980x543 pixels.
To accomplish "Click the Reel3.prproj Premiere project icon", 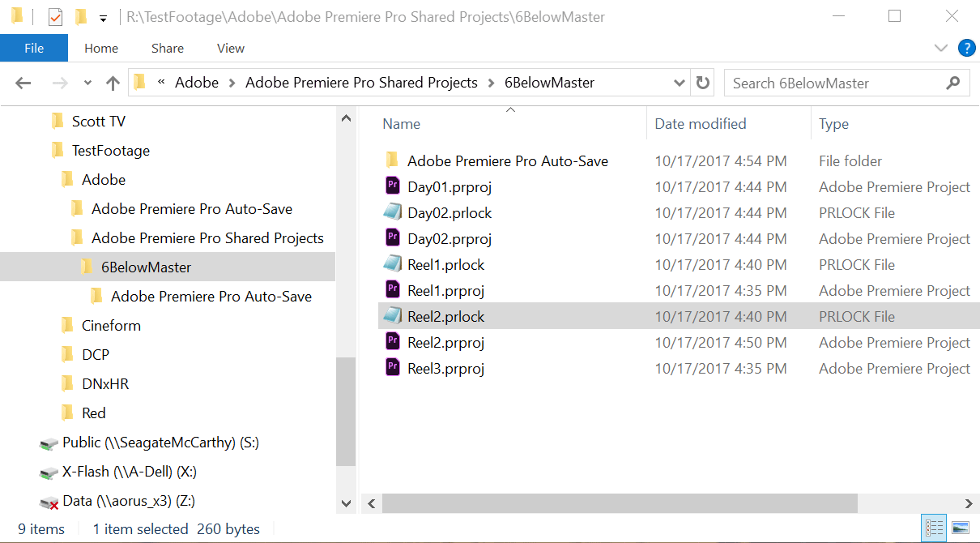I will tap(393, 368).
